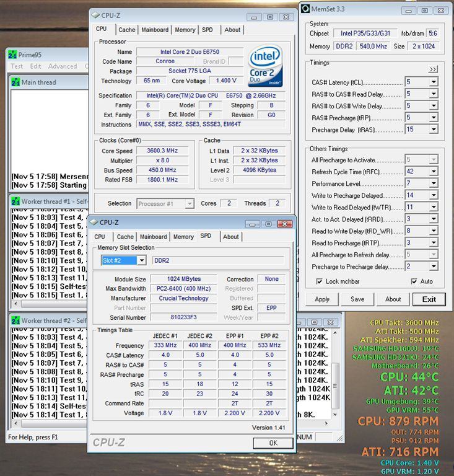
Task: Open RAS# to CAS# Write Delay dropdown
Action: tap(434, 105)
